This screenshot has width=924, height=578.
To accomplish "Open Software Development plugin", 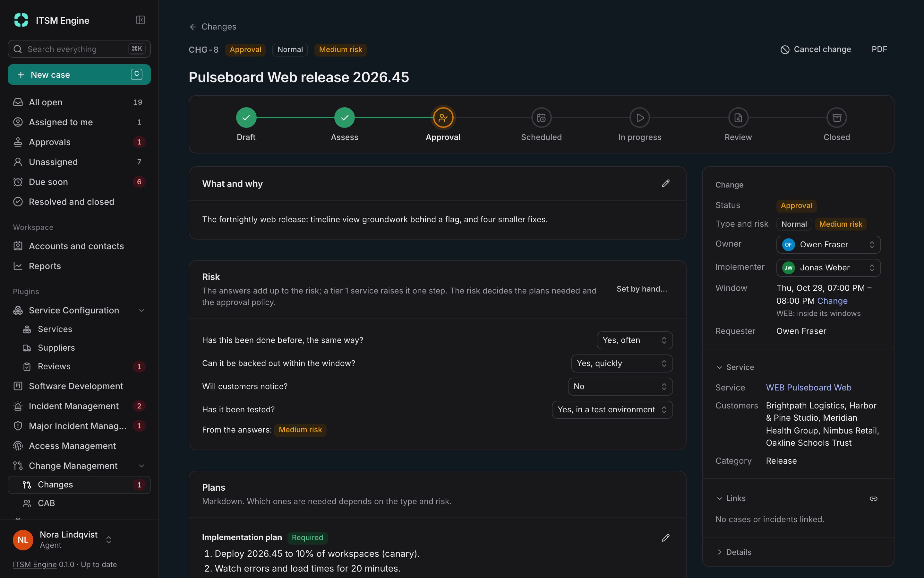I will point(79,386).
